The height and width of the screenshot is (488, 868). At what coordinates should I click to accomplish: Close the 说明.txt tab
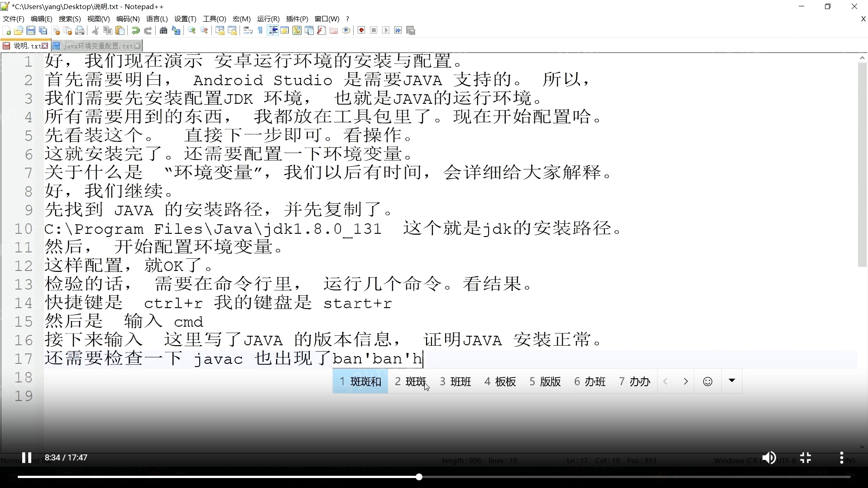(45, 46)
